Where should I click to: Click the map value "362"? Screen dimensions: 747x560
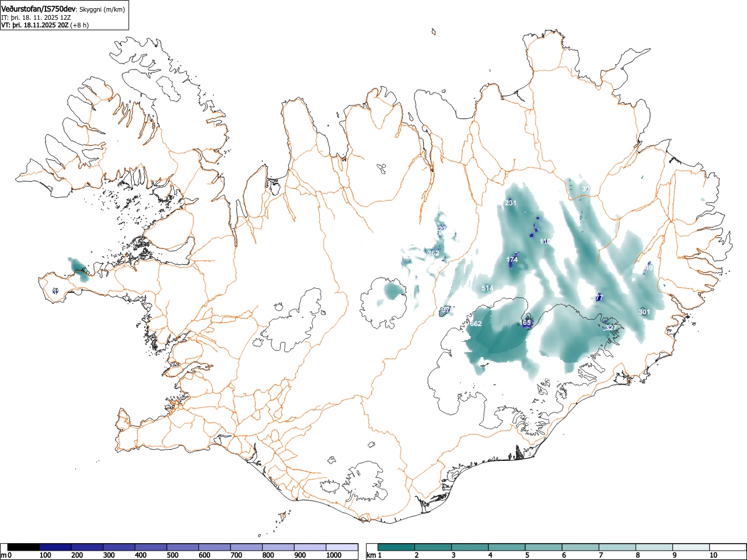[x=433, y=253]
